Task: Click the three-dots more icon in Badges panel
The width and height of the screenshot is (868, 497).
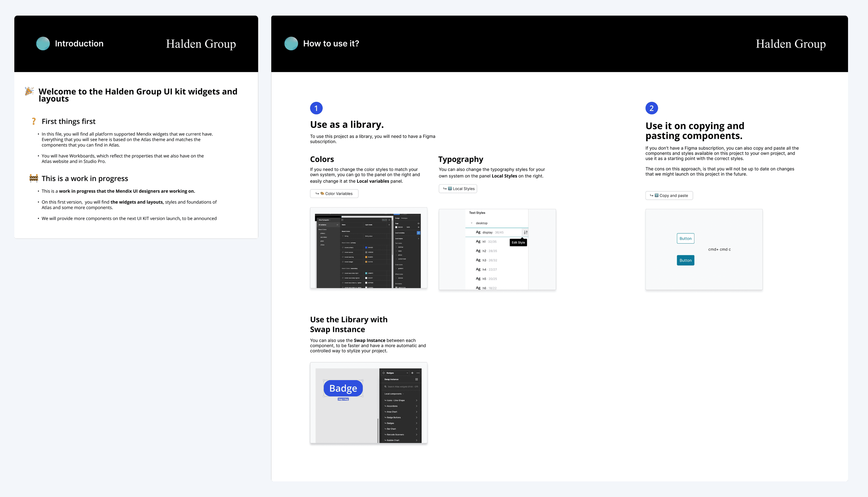Action: coord(418,373)
